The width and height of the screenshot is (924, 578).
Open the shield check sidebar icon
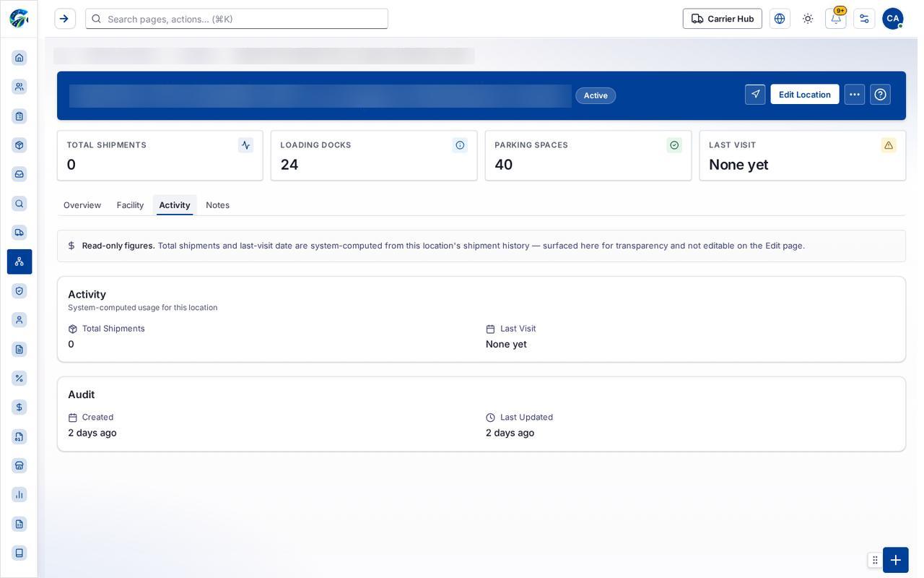click(x=19, y=291)
